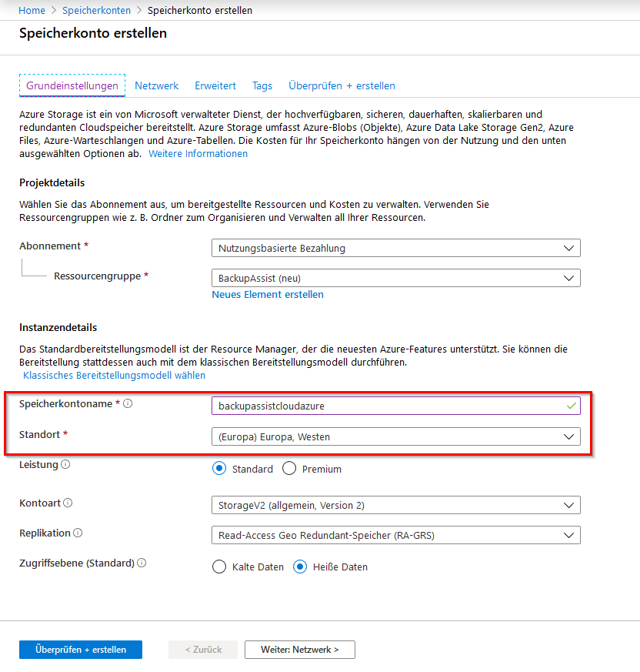Open the Replikation dropdown

pyautogui.click(x=395, y=536)
